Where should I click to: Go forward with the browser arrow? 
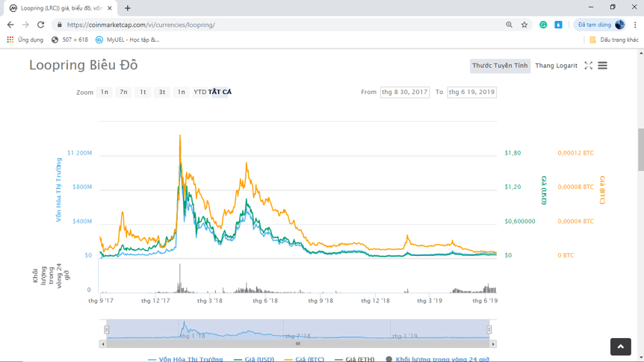pyautogui.click(x=25, y=25)
